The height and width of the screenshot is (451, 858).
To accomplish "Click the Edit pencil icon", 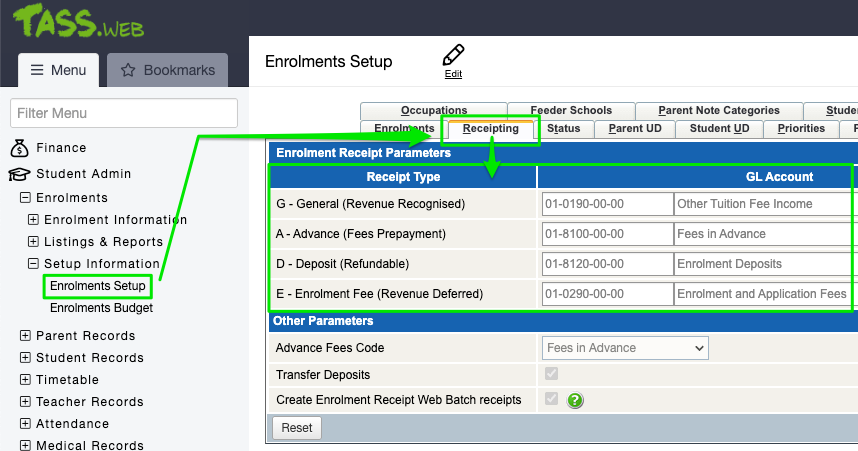I will 453,56.
